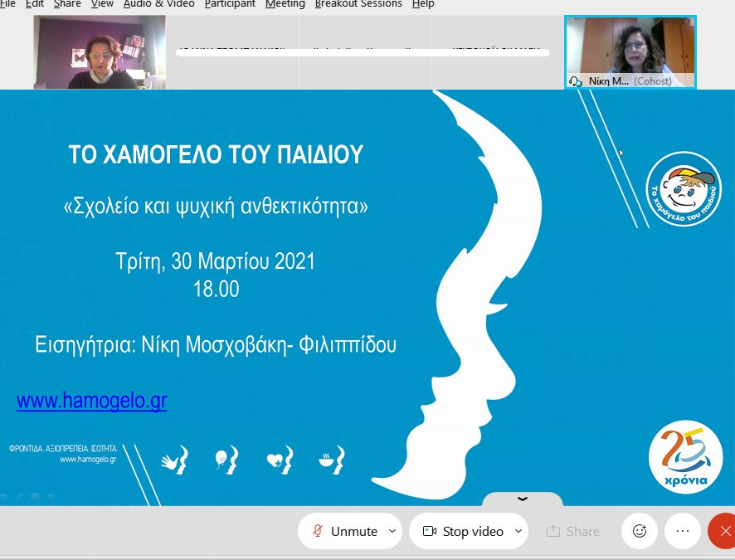
Task: Open the Share menu
Action: (67, 4)
